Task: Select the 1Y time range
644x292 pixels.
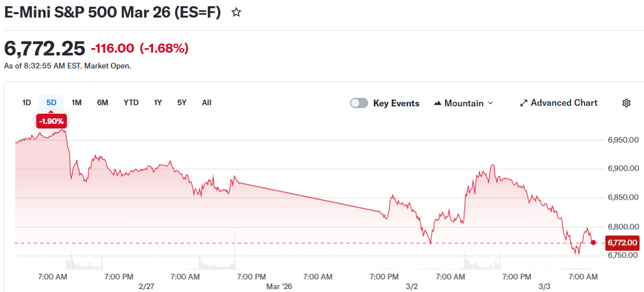Action: coord(158,102)
